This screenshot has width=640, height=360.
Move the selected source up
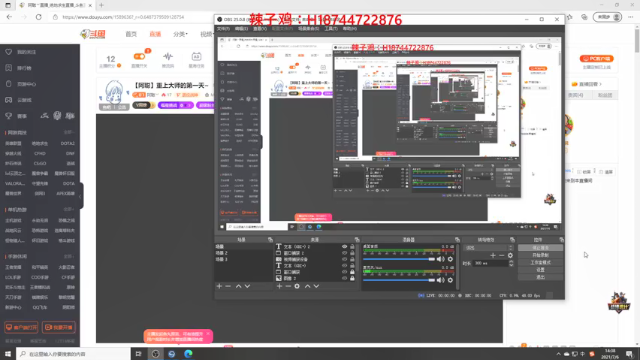(x=307, y=287)
